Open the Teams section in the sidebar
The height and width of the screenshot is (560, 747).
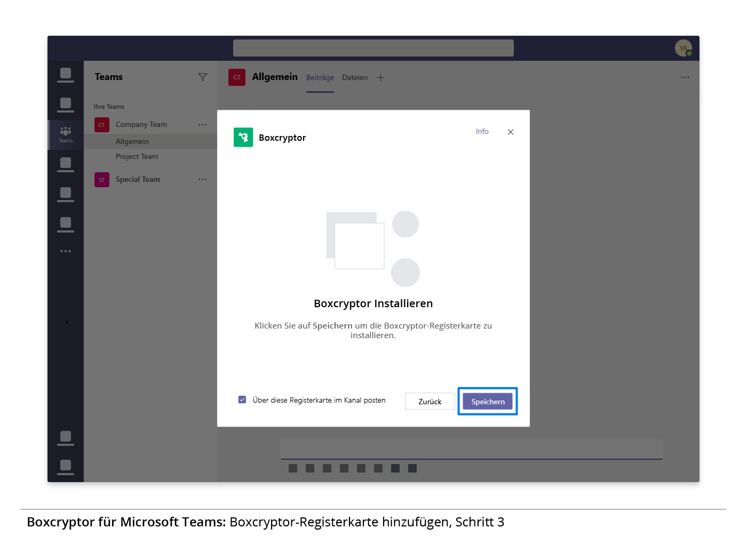(66, 135)
